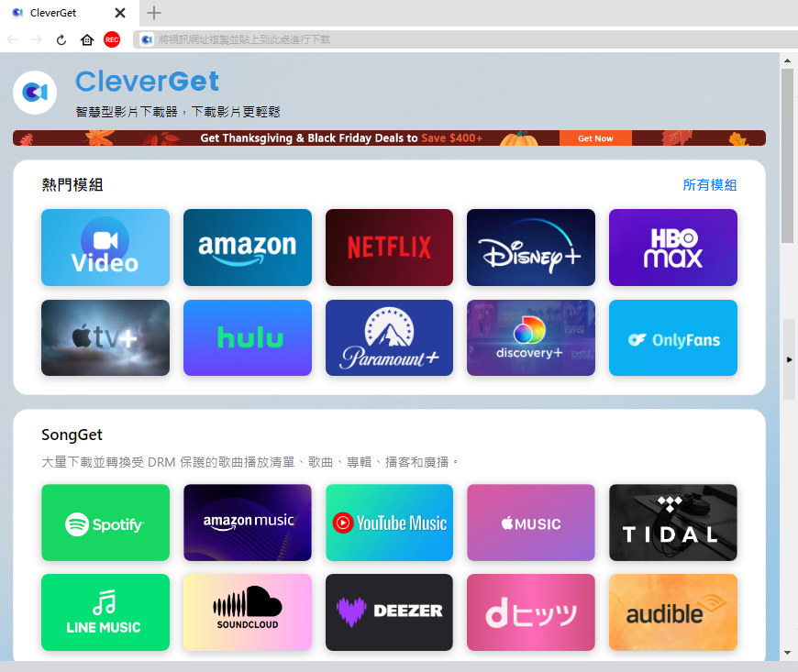Select the TIDAL tile
This screenshot has width=798, height=672.
click(x=673, y=523)
